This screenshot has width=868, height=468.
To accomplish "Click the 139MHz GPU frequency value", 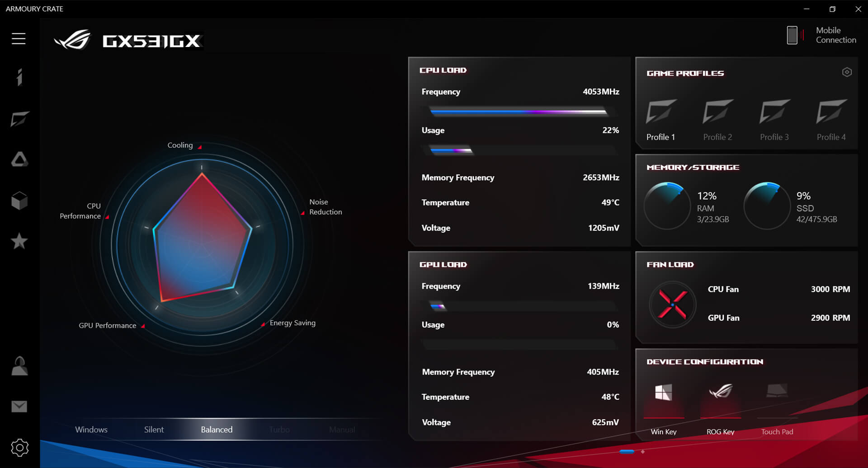I will click(x=604, y=286).
